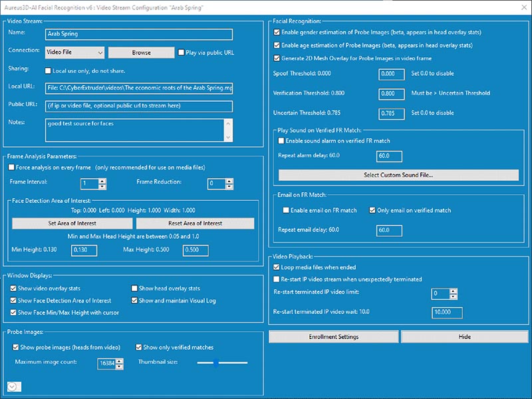Click Reset Area of Interest button

[x=195, y=223]
